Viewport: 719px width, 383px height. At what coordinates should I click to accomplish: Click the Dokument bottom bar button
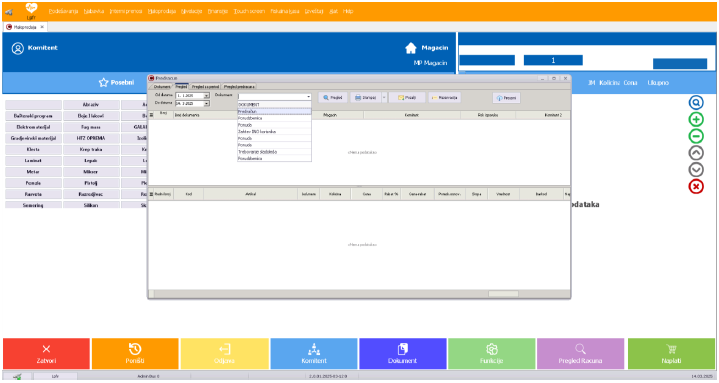[x=403, y=354]
